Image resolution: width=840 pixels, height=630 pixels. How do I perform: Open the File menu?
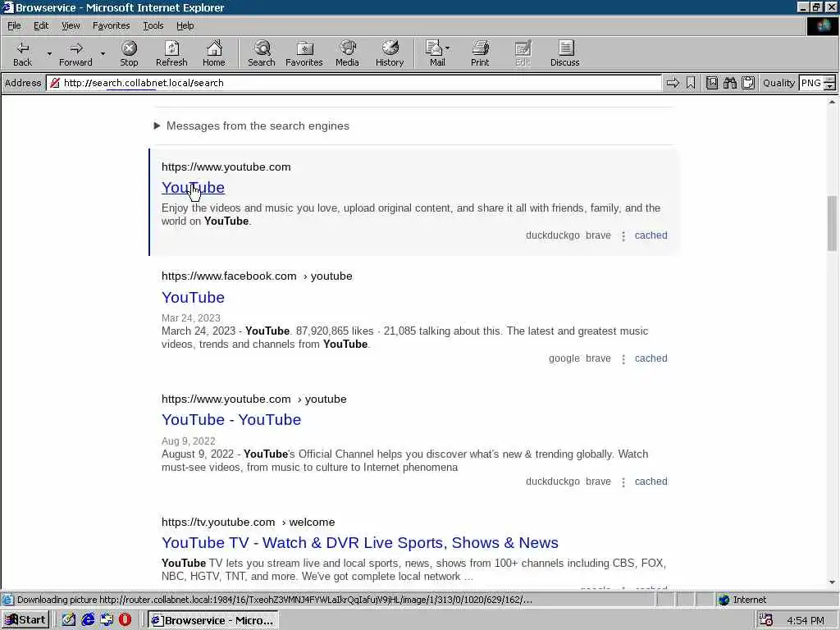point(14,25)
